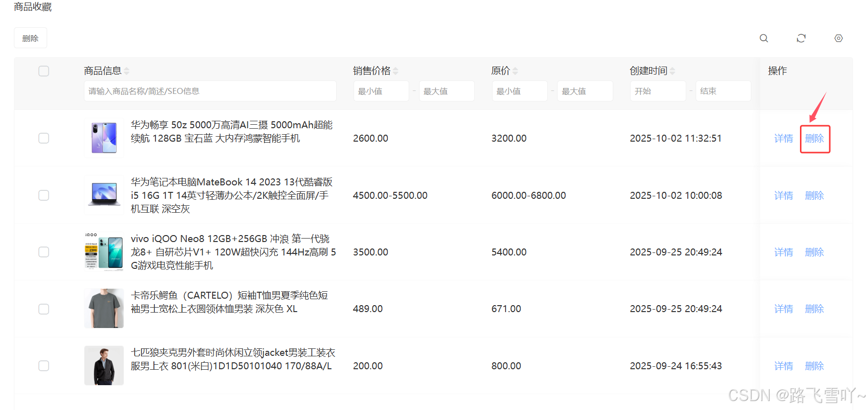Click the 200.00 sale price cell

tap(368, 366)
